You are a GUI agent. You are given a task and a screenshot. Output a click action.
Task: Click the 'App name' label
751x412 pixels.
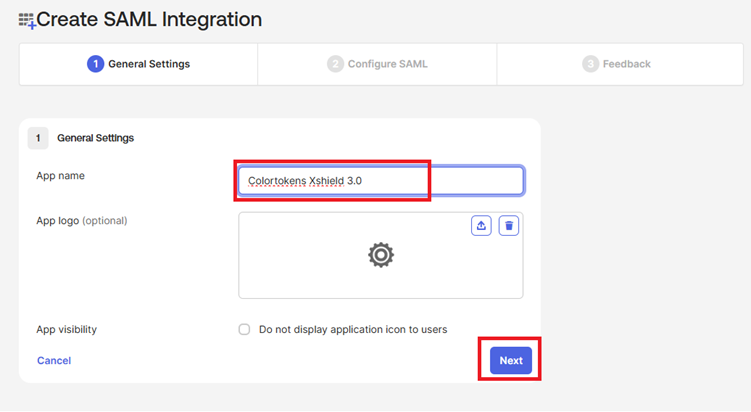pos(60,176)
